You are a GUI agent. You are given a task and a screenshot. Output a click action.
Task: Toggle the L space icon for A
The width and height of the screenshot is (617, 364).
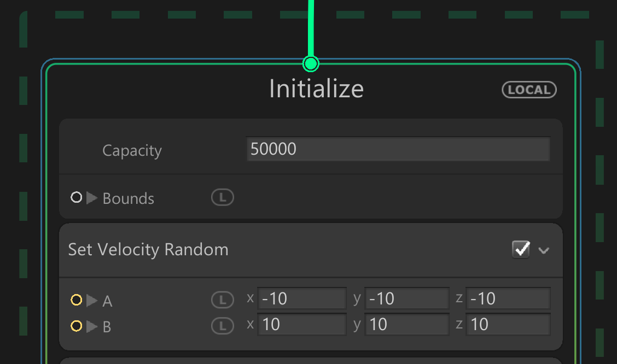[223, 300]
